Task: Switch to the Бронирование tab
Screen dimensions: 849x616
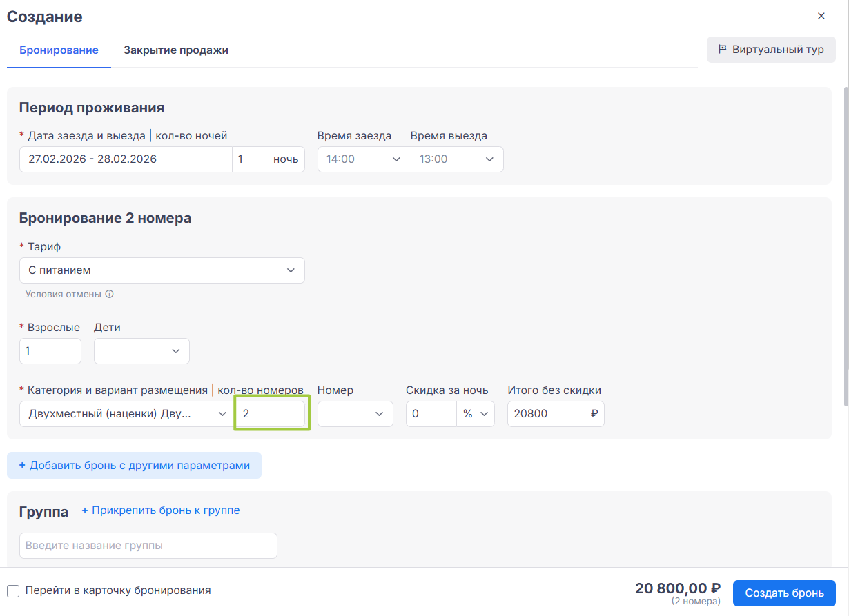Action: (x=59, y=50)
